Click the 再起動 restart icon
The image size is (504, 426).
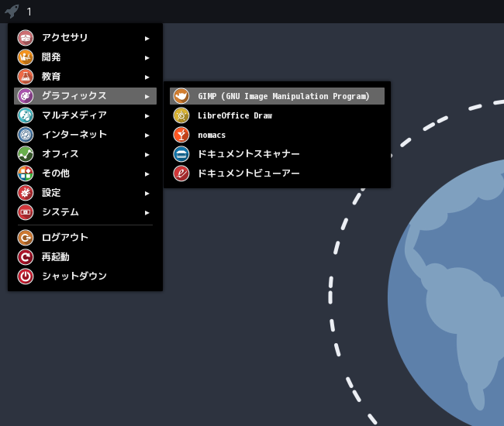[x=26, y=257]
